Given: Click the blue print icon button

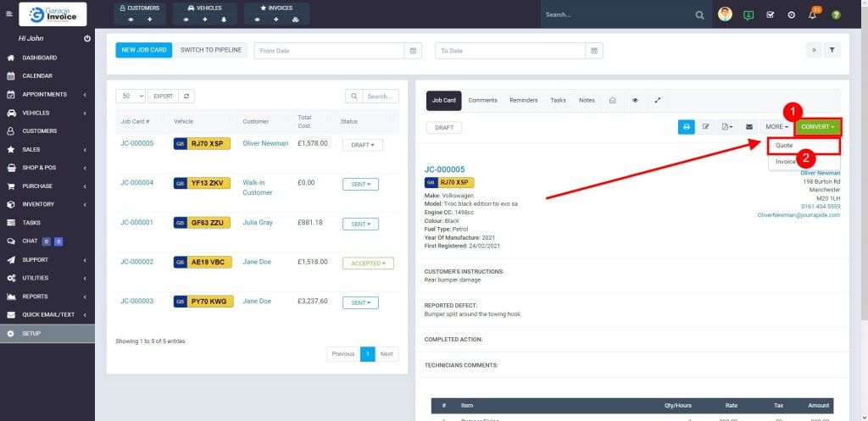Looking at the screenshot, I should (686, 127).
